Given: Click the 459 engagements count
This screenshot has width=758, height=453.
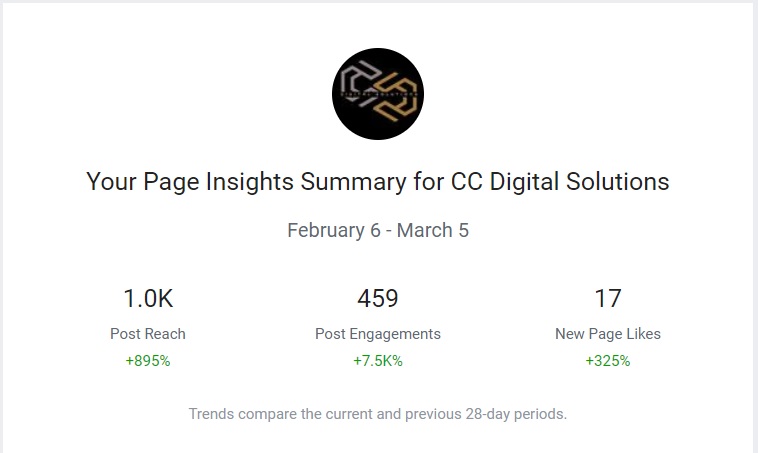Looking at the screenshot, I should click(378, 298).
